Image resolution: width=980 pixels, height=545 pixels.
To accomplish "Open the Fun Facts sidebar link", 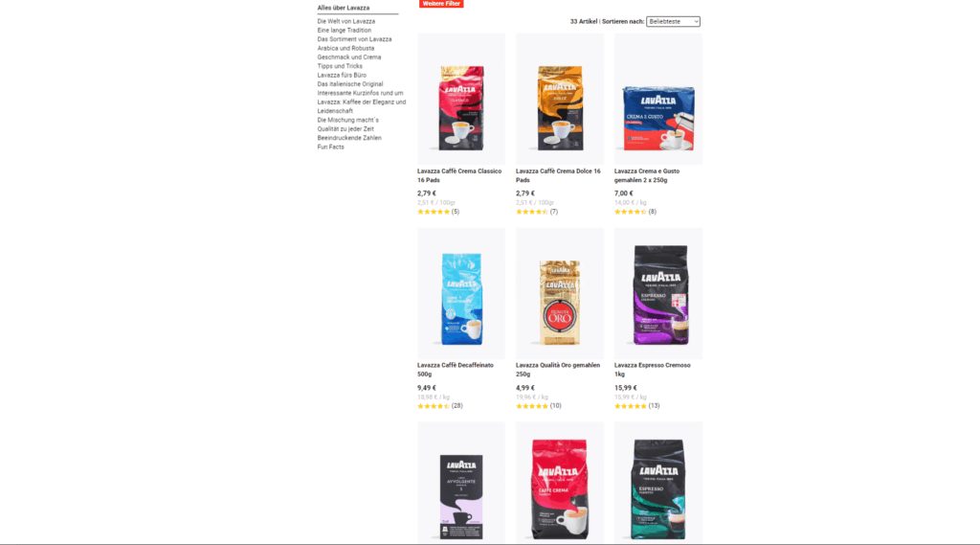I will click(x=330, y=148).
